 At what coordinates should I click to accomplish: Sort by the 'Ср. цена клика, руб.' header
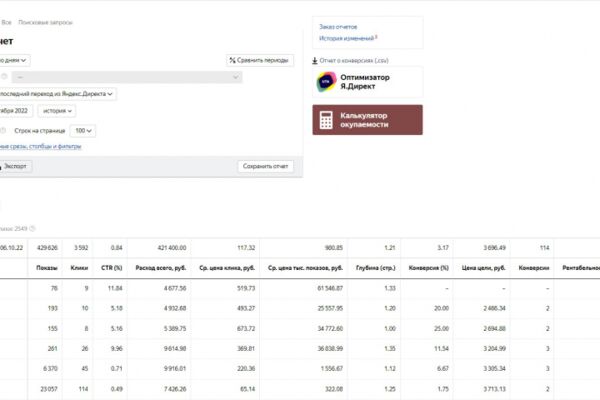point(227,268)
